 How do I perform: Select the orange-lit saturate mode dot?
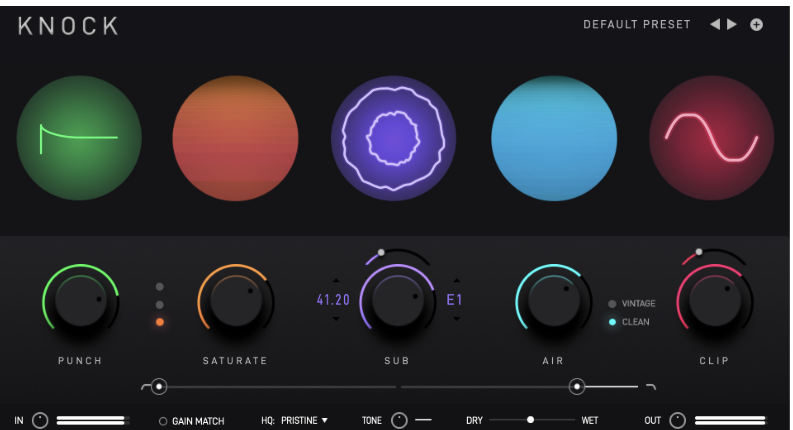click(x=160, y=322)
